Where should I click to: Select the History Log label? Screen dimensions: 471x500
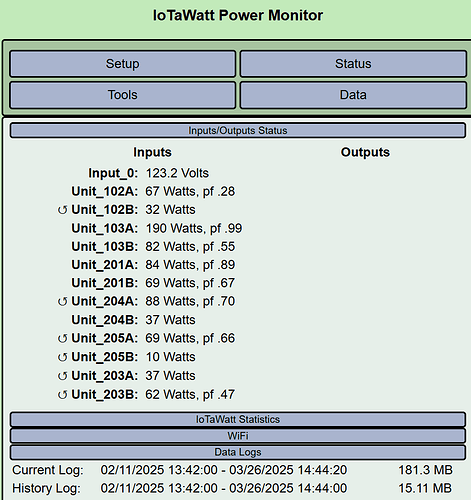pyautogui.click(x=46, y=489)
